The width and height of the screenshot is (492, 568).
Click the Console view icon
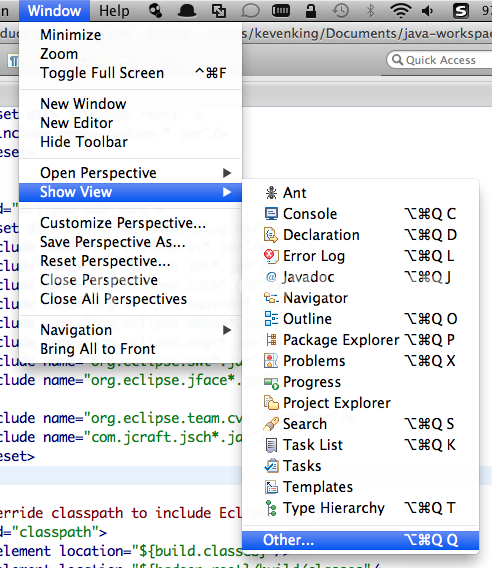click(x=271, y=214)
